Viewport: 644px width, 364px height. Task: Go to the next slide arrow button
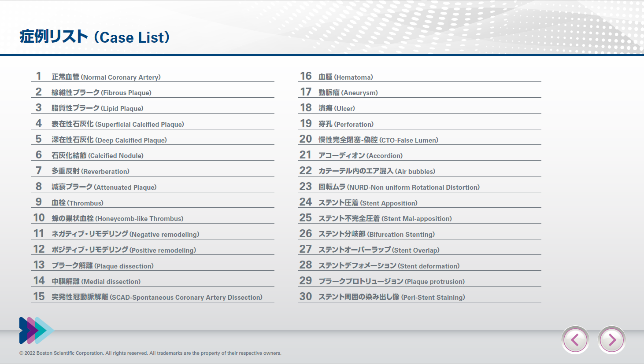coord(611,340)
